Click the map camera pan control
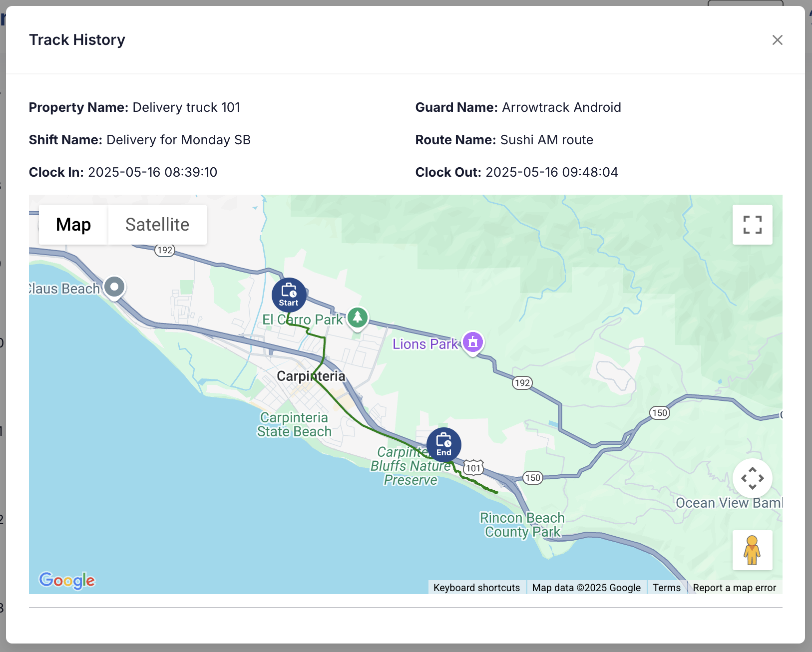This screenshot has width=812, height=652. (x=752, y=478)
